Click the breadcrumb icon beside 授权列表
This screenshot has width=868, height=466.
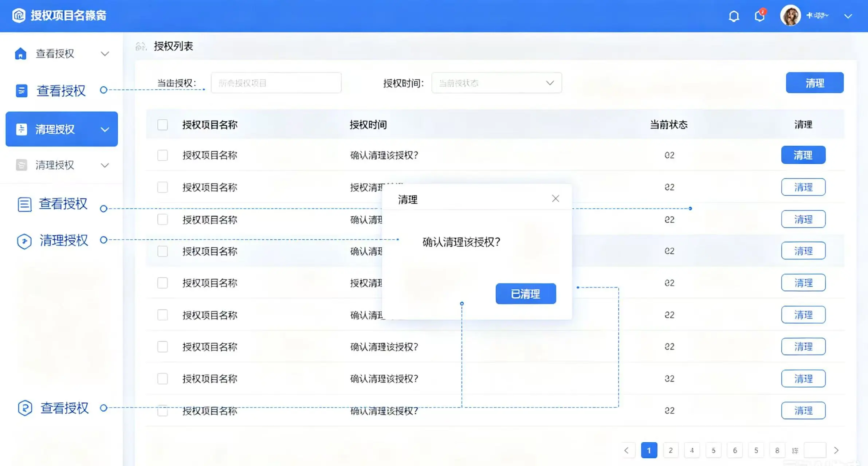click(141, 46)
